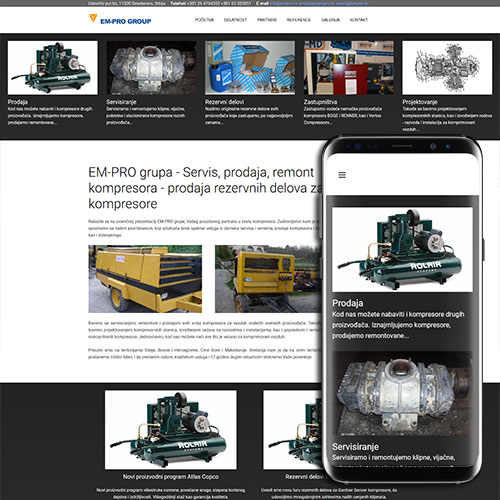Open the Projektovanje technical drawing thumbnail
This screenshot has width=500, height=500.
coord(447,68)
